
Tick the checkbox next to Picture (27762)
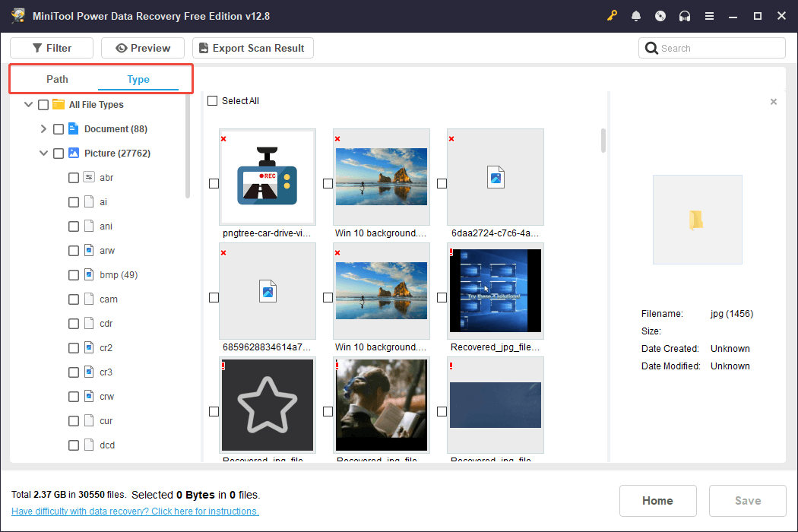point(59,153)
